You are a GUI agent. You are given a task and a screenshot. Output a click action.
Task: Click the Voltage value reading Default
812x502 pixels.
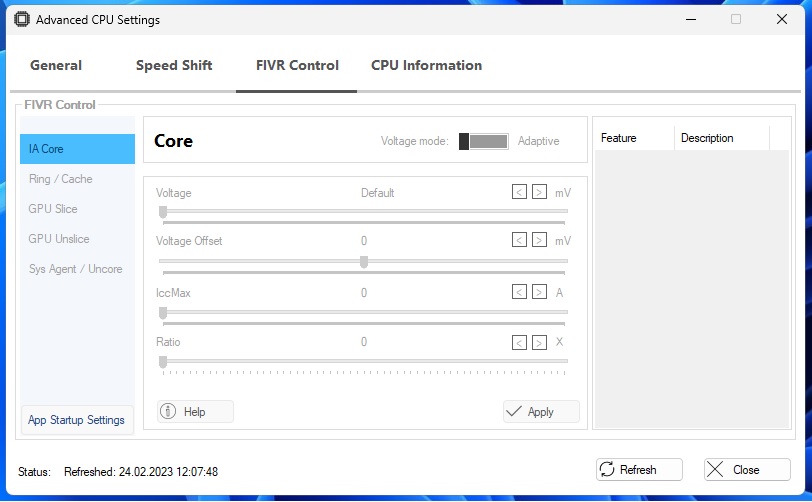click(x=378, y=193)
